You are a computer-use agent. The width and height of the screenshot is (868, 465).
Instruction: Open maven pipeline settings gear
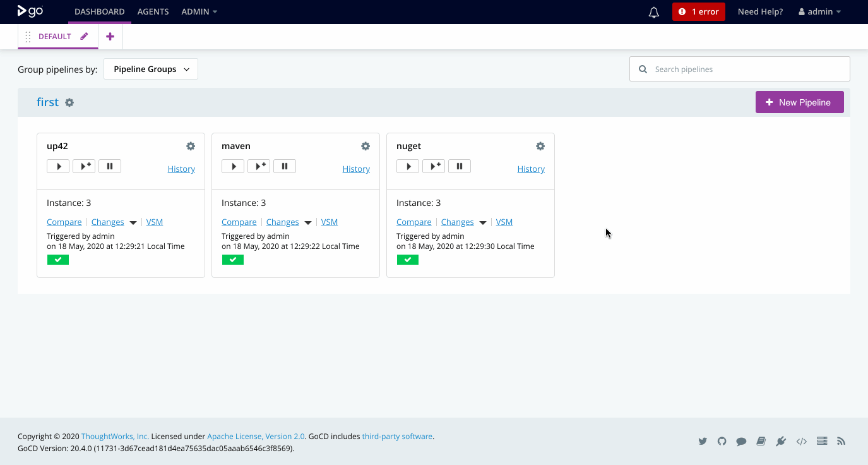coord(366,146)
